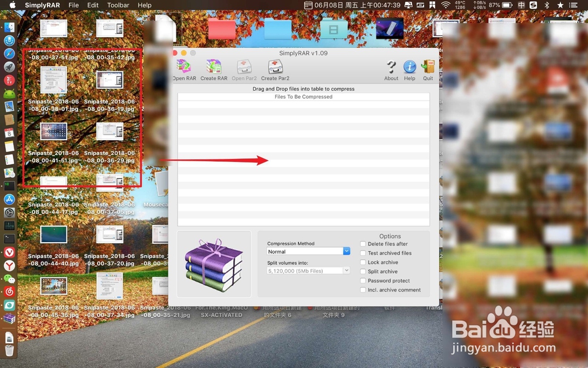
Task: Open the Toolbar menu
Action: click(118, 5)
